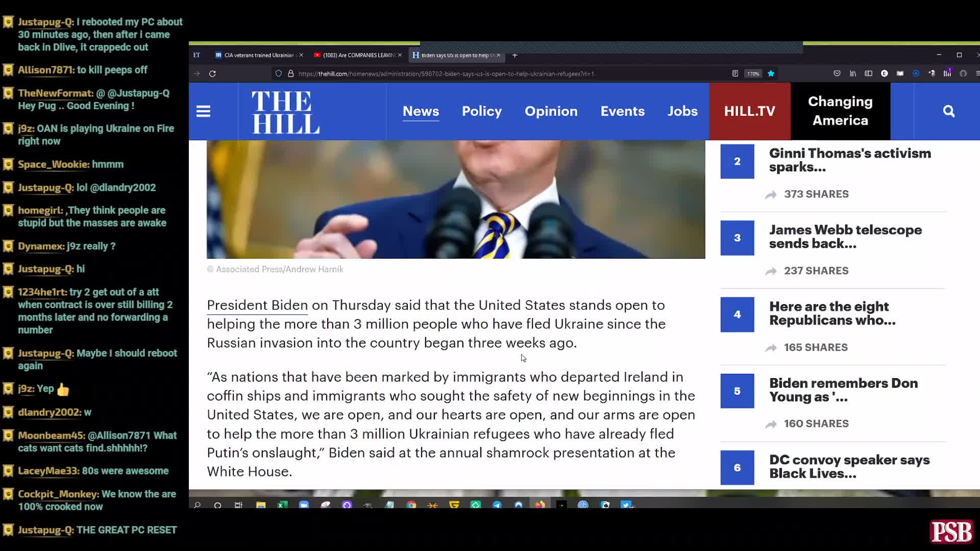Launch Google Chrome from the taskbar
The height and width of the screenshot is (551, 980).
coord(411,505)
